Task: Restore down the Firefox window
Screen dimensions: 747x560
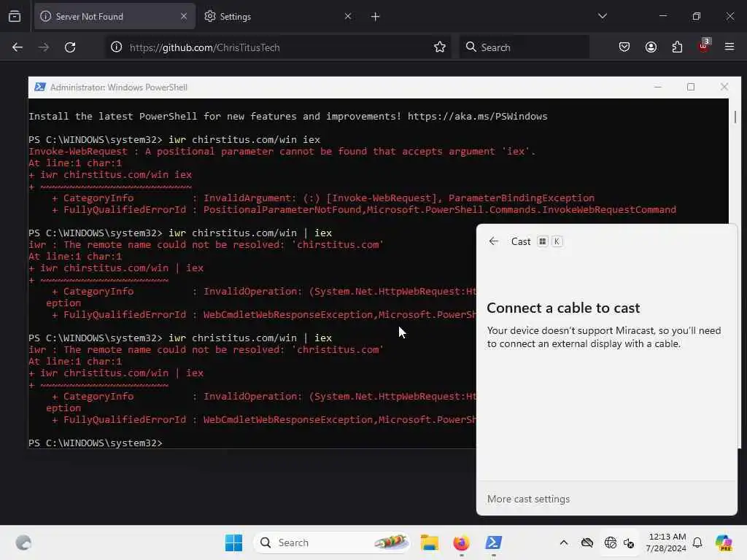Action: pos(697,16)
